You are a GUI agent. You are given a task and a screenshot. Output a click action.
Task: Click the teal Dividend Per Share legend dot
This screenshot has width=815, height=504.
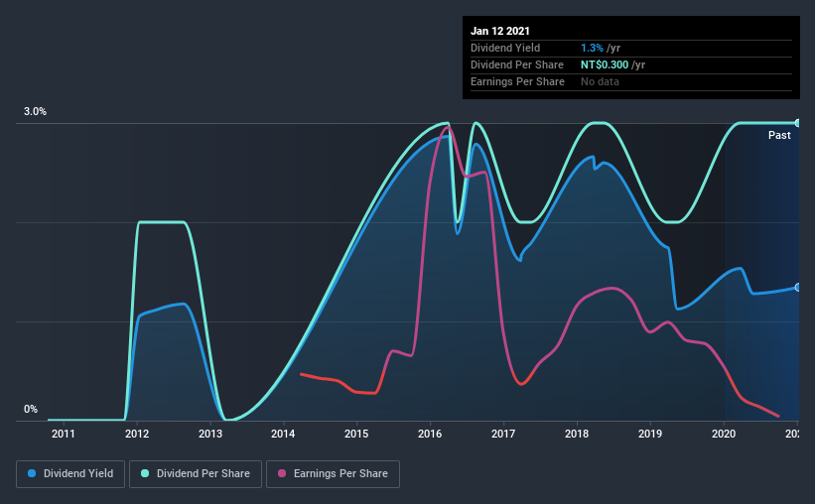(x=145, y=473)
